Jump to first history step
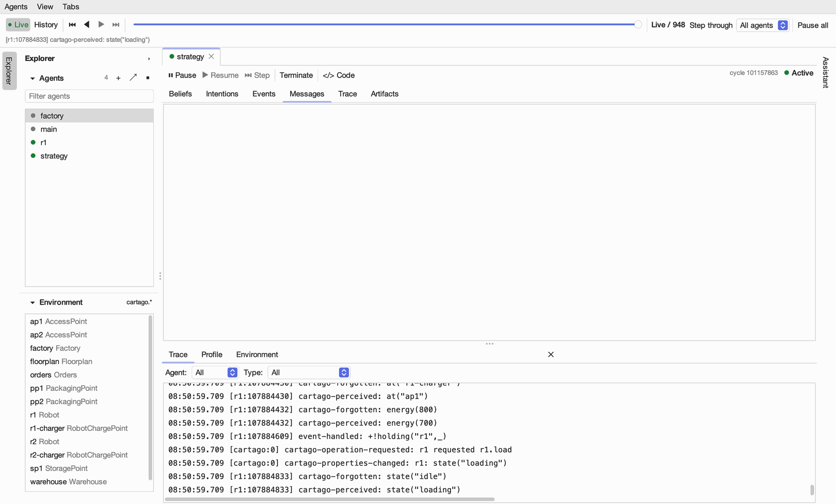Screen dimensions: 836x504 pyautogui.click(x=72, y=25)
